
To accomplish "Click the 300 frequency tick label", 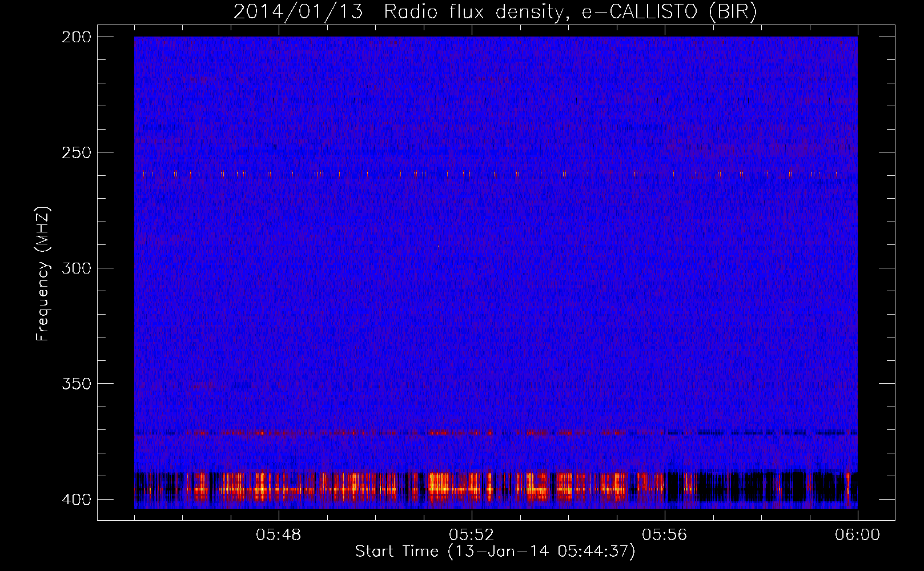I will [76, 268].
